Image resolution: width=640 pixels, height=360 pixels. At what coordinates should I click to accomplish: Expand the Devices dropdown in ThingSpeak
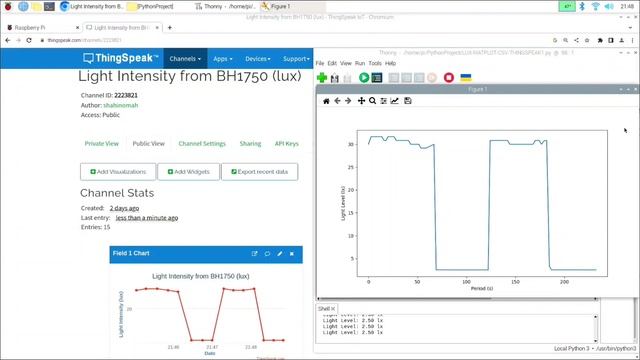tap(258, 59)
